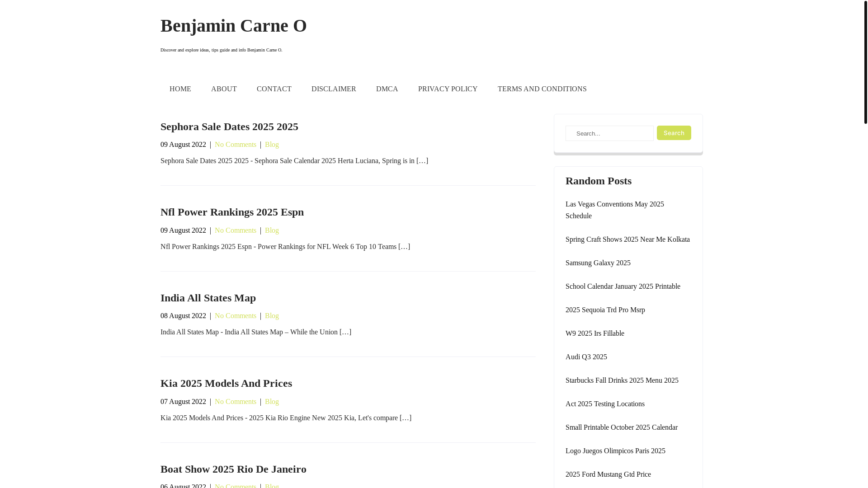Click the 2025 Kia Rio Engine excerpt text

[x=286, y=418]
